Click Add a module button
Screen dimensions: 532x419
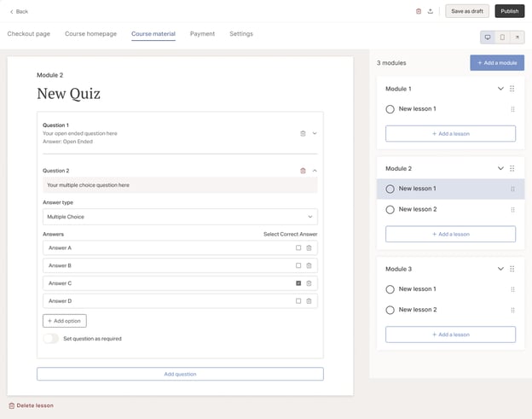coord(497,63)
